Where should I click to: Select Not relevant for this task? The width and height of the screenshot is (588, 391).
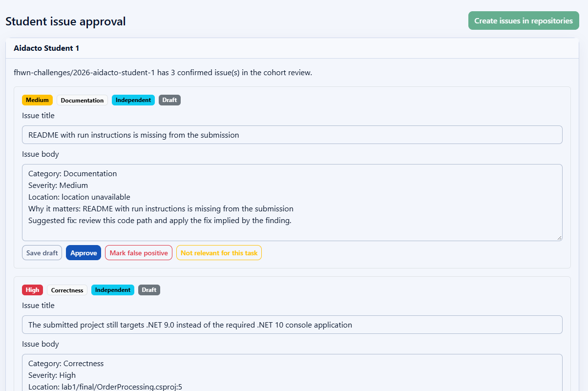(x=219, y=253)
